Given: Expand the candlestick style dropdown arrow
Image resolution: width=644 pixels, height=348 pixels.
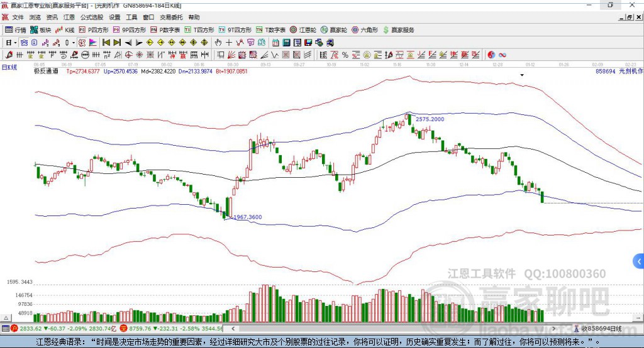Looking at the screenshot, I should [74, 43].
